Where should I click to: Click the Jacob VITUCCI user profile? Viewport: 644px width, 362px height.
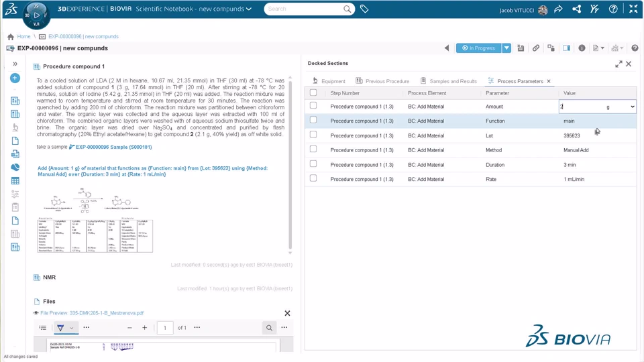click(523, 10)
